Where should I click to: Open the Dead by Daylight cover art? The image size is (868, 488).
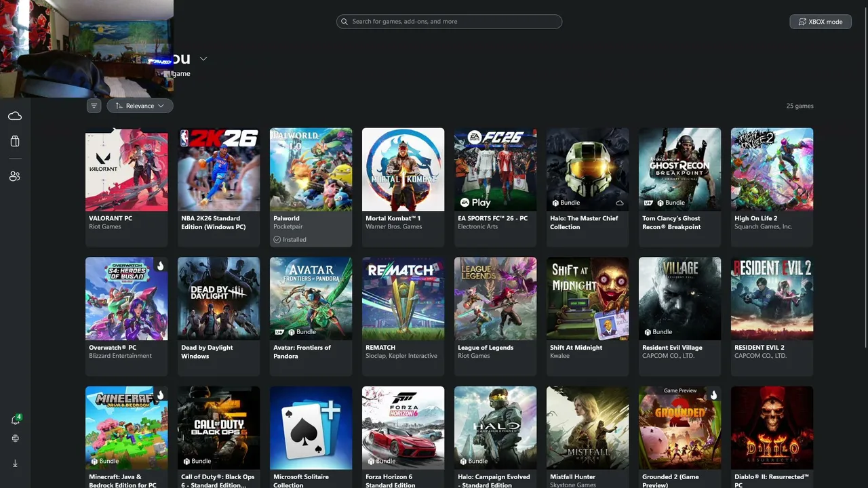218,299
